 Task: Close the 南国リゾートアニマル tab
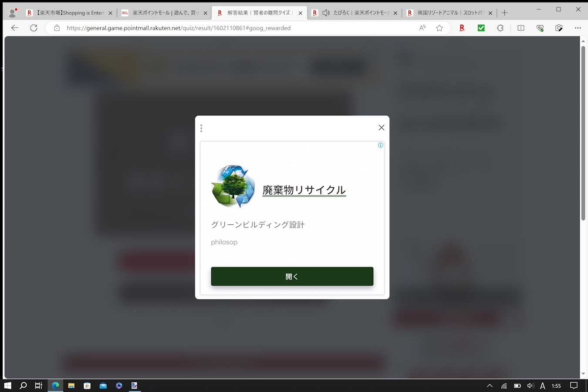pos(490,13)
